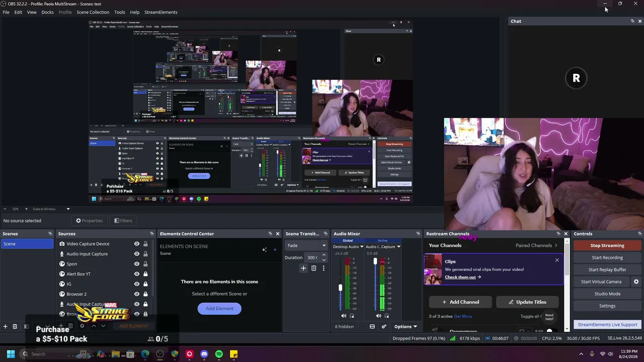Click the Add Channel button

(x=460, y=302)
